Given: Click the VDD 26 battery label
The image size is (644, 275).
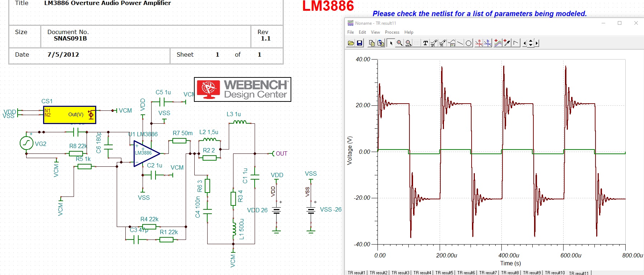Looking at the screenshot, I should coord(257,210).
